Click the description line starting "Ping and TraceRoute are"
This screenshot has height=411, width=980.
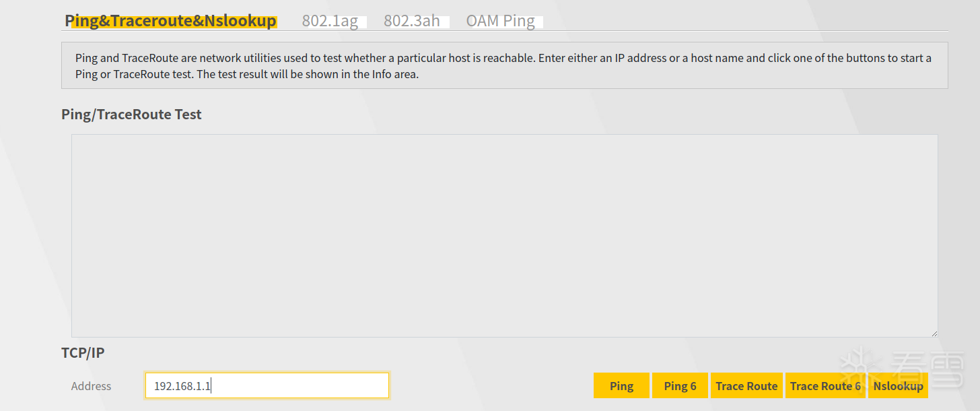[x=503, y=58]
